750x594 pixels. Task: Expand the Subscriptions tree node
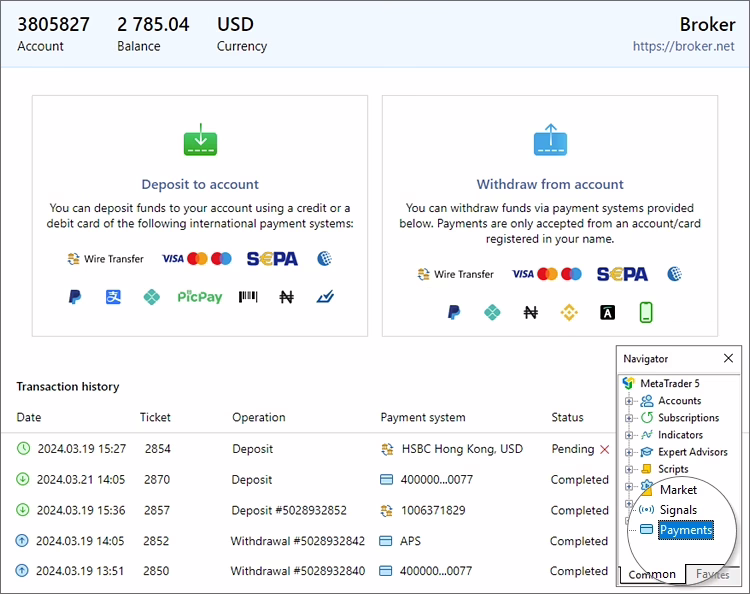click(x=629, y=418)
